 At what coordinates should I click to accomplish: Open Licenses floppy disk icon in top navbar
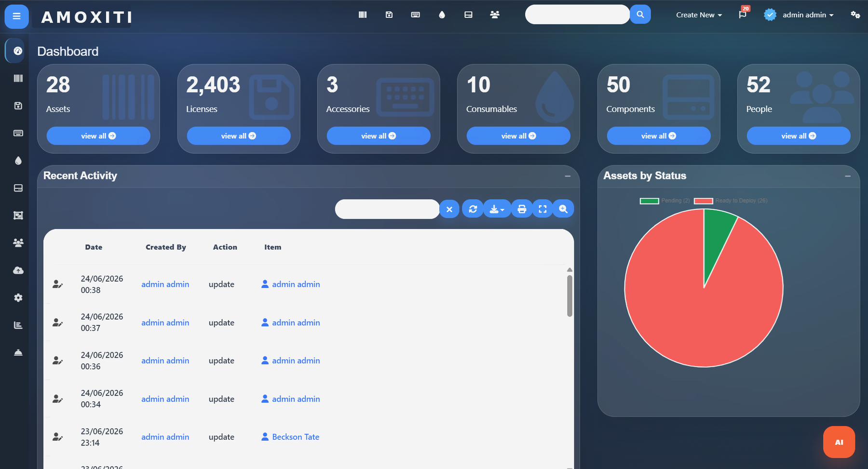[389, 15]
